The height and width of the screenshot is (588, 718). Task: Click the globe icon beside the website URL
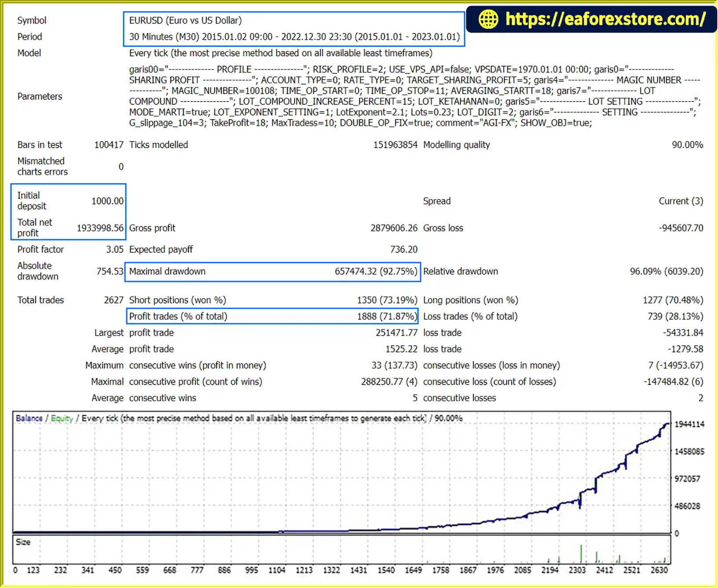tap(488, 19)
